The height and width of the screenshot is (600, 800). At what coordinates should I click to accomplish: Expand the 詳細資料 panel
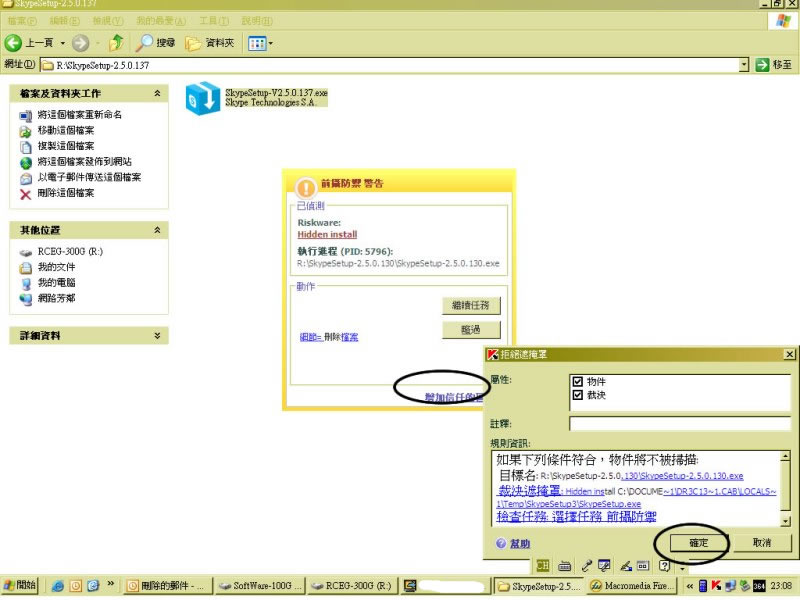157,336
